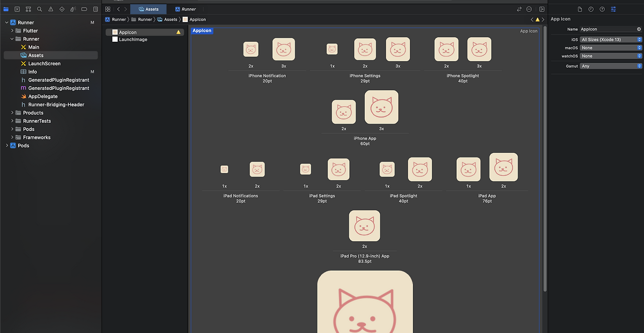Switch to the Runner editor tab
The width and height of the screenshot is (644, 333).
(x=185, y=9)
